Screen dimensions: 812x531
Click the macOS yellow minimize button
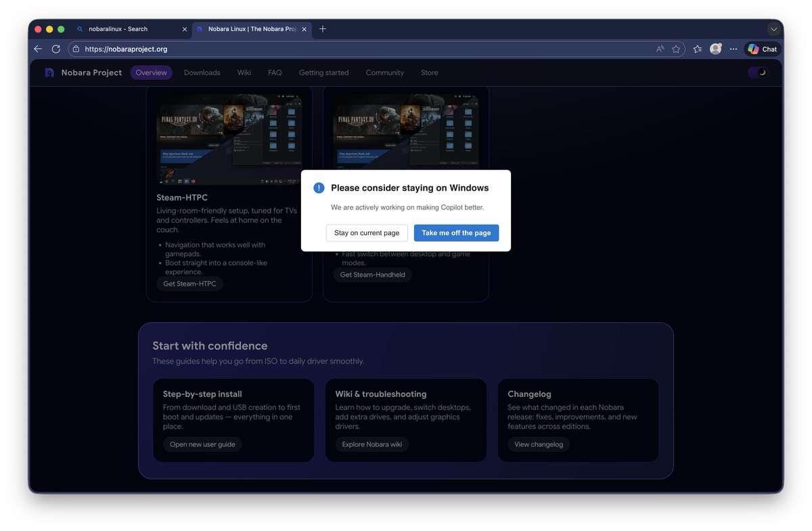[49, 29]
